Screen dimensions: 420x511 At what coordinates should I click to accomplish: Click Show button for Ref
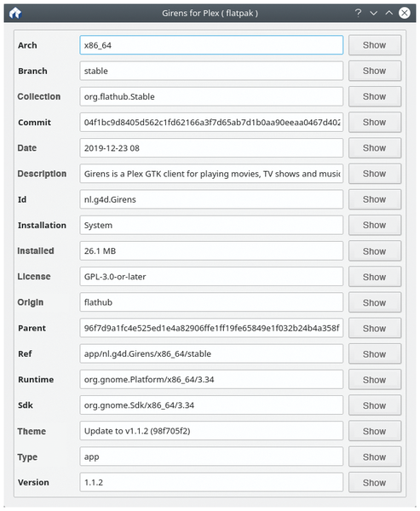[375, 354]
